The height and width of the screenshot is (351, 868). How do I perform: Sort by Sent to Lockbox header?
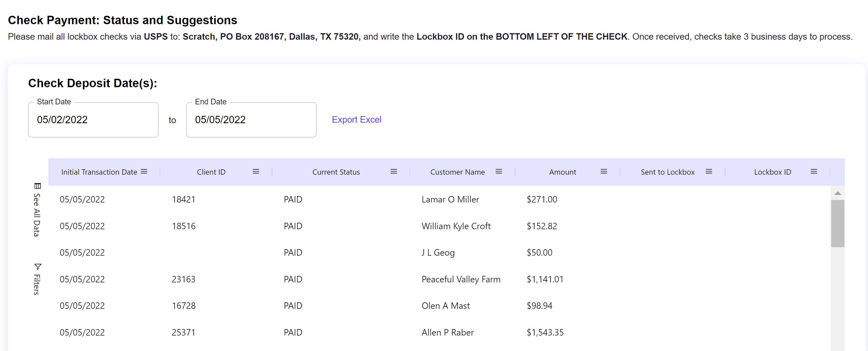668,172
